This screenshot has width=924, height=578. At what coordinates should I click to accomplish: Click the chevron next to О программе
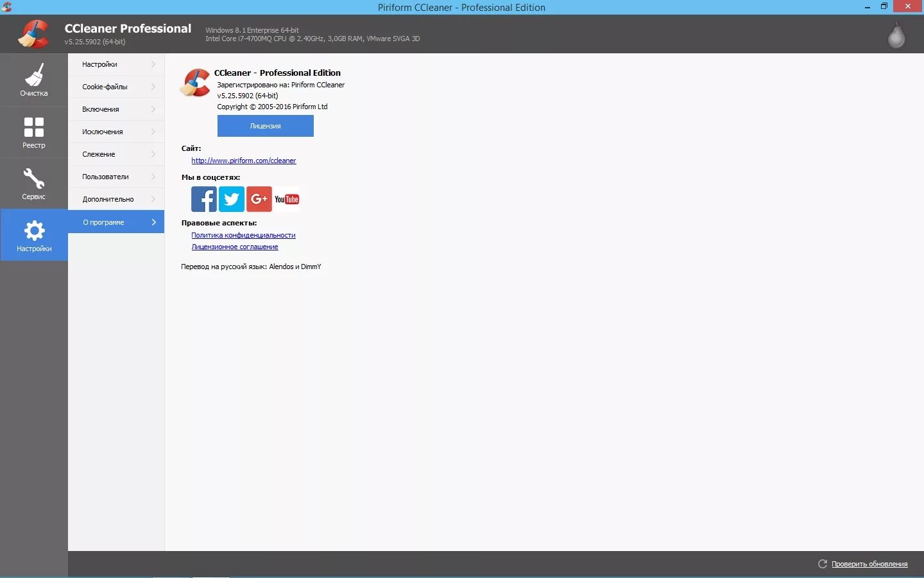[x=153, y=222]
